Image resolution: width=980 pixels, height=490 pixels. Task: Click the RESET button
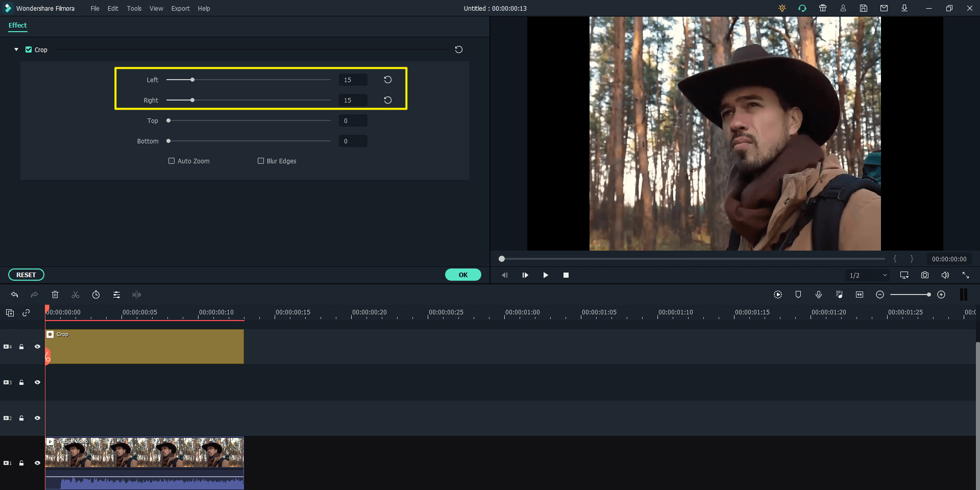(26, 275)
